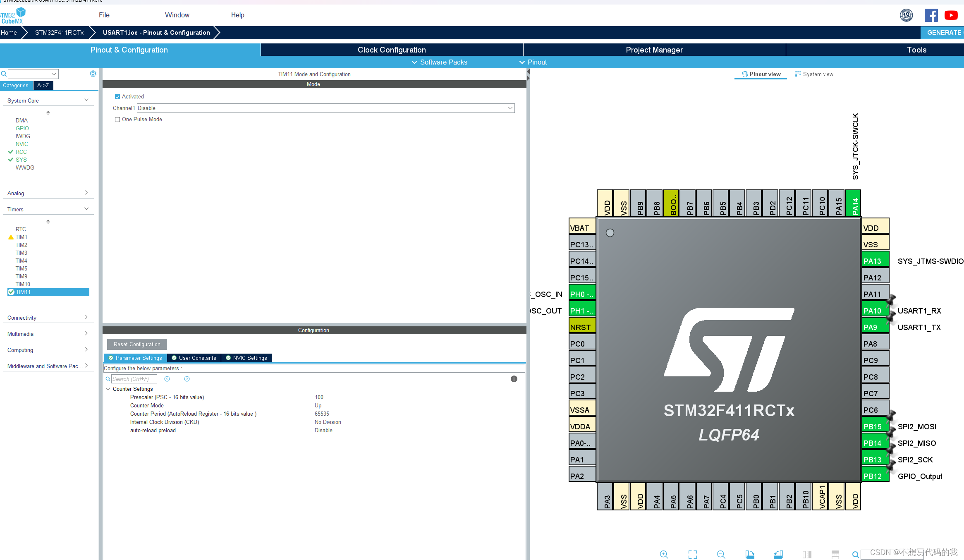
Task: Click the STM32CubeMX logo
Action: (x=12, y=16)
